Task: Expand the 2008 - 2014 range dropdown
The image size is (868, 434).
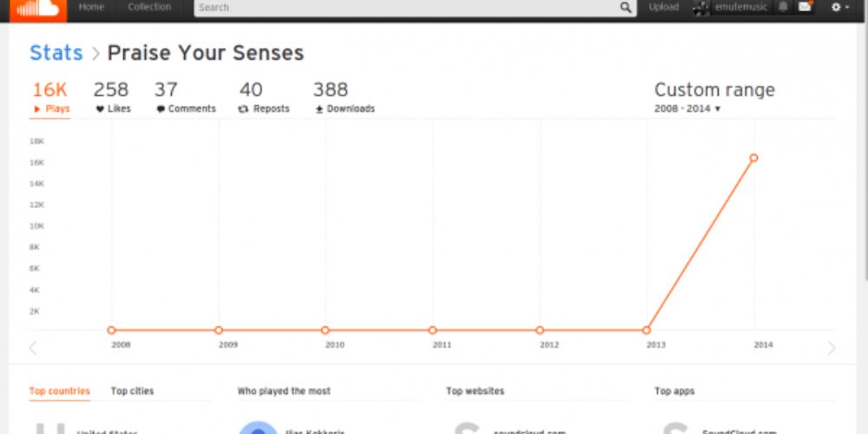Action: pos(687,108)
